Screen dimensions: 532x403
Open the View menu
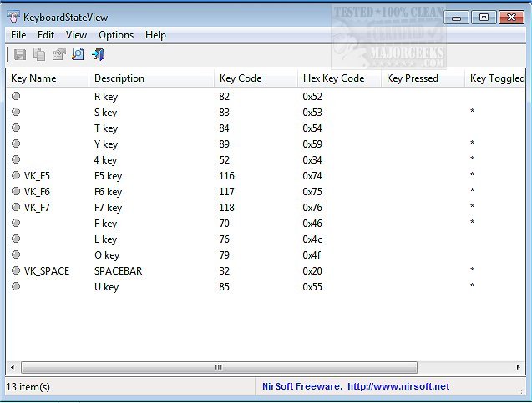pyautogui.click(x=76, y=35)
